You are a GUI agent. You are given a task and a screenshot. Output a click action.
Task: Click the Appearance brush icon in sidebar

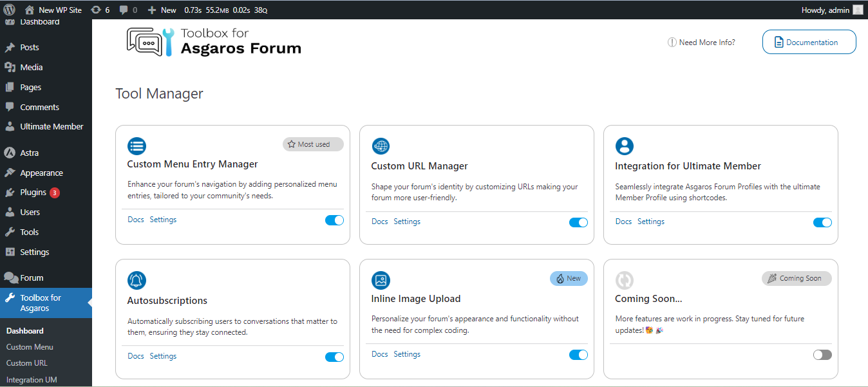pos(10,173)
